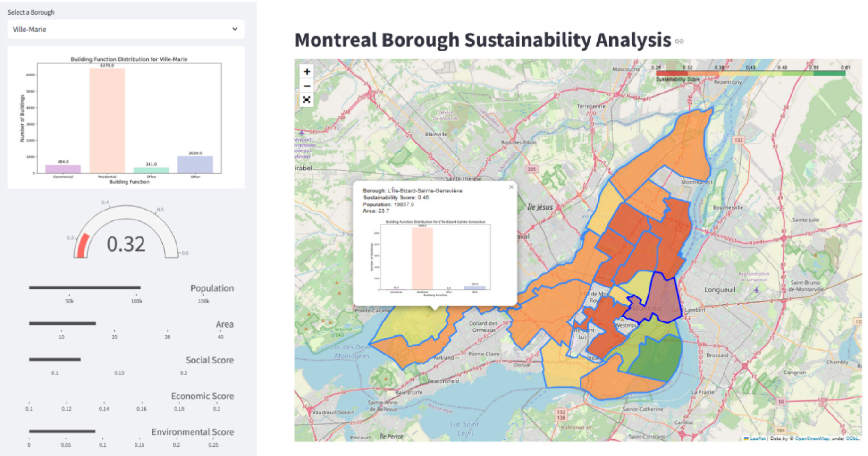Image resolution: width=868 pixels, height=456 pixels.
Task: Zoom in on the map
Action: (307, 72)
